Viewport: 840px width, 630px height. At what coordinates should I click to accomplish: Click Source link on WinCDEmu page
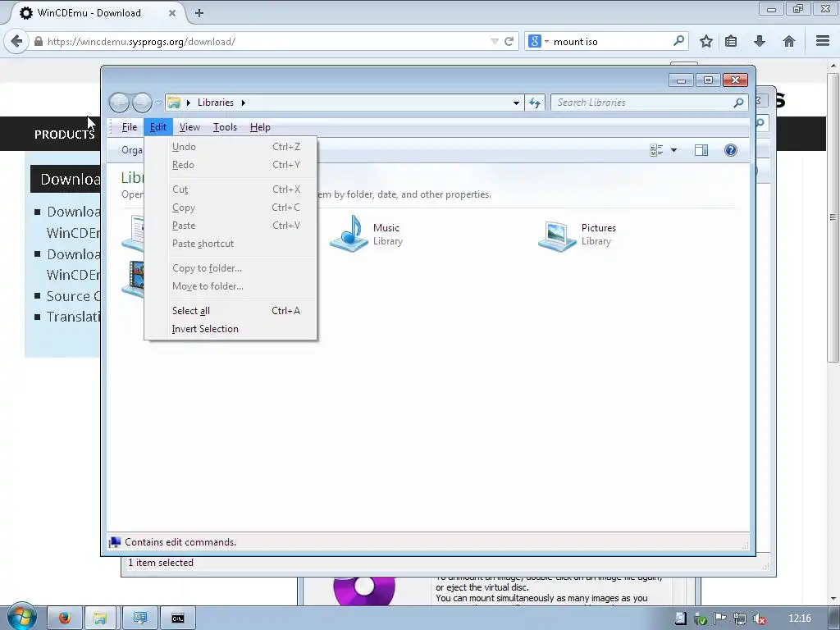pyautogui.click(x=73, y=296)
